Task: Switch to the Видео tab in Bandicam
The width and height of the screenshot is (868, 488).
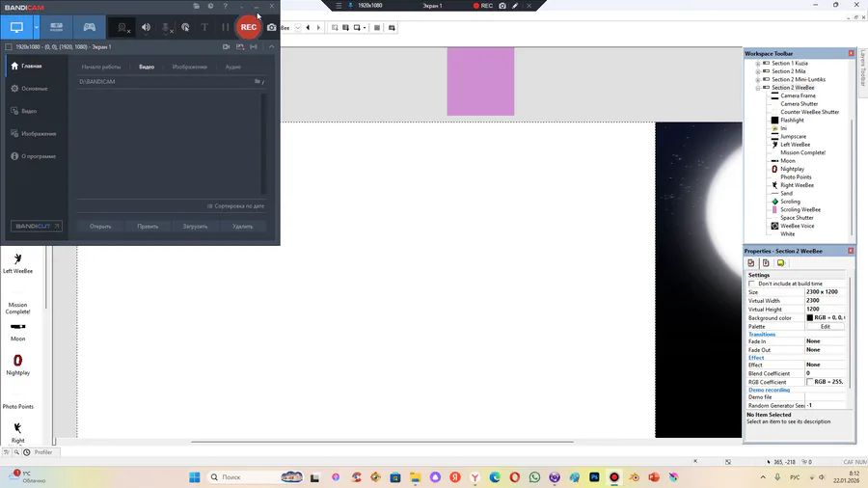Action: (x=147, y=67)
